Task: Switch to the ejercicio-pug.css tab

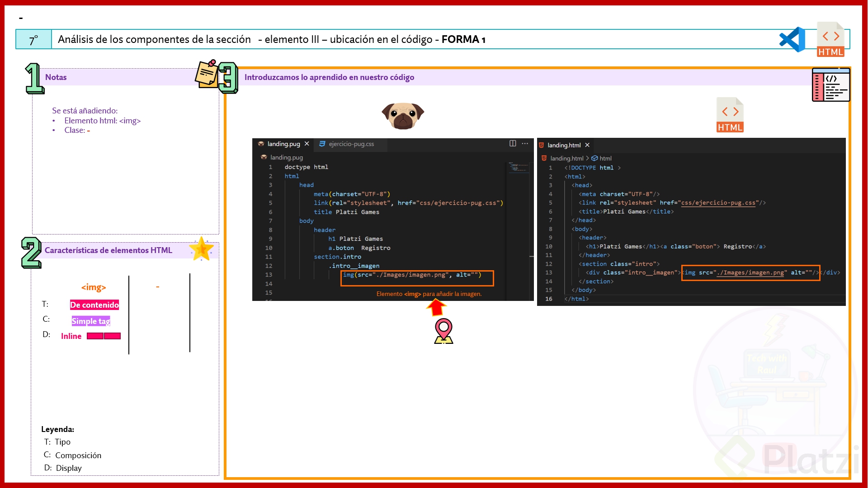Action: pos(351,144)
